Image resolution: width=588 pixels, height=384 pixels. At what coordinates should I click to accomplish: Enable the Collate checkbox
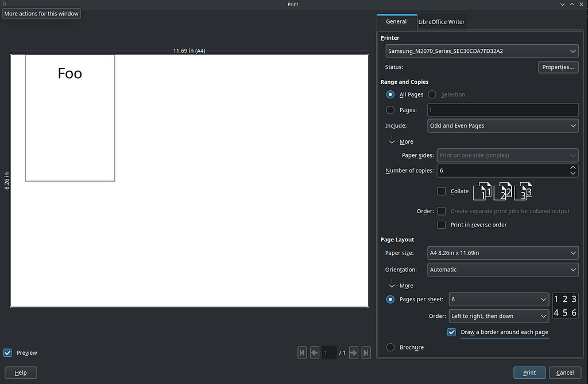click(442, 191)
